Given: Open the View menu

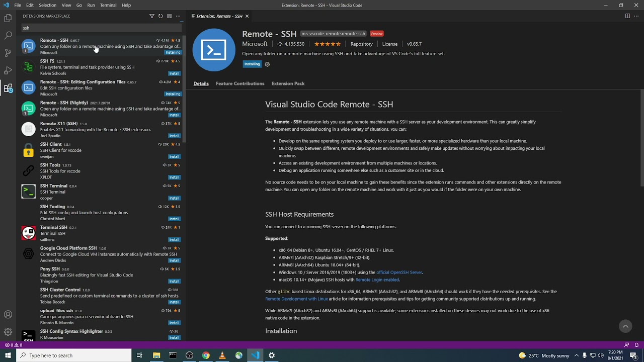Looking at the screenshot, I should [x=66, y=5].
